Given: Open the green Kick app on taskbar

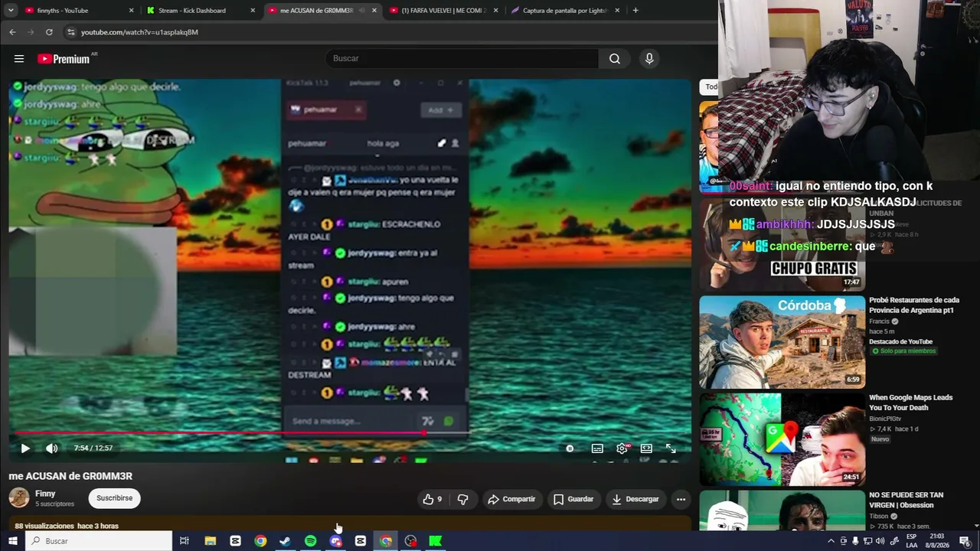Looking at the screenshot, I should (436, 541).
